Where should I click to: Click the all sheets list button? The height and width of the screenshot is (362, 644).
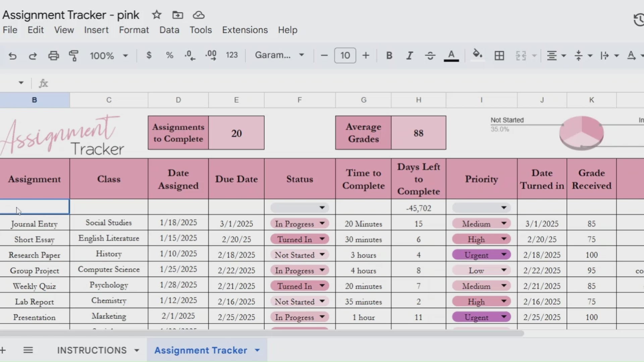pos(28,350)
